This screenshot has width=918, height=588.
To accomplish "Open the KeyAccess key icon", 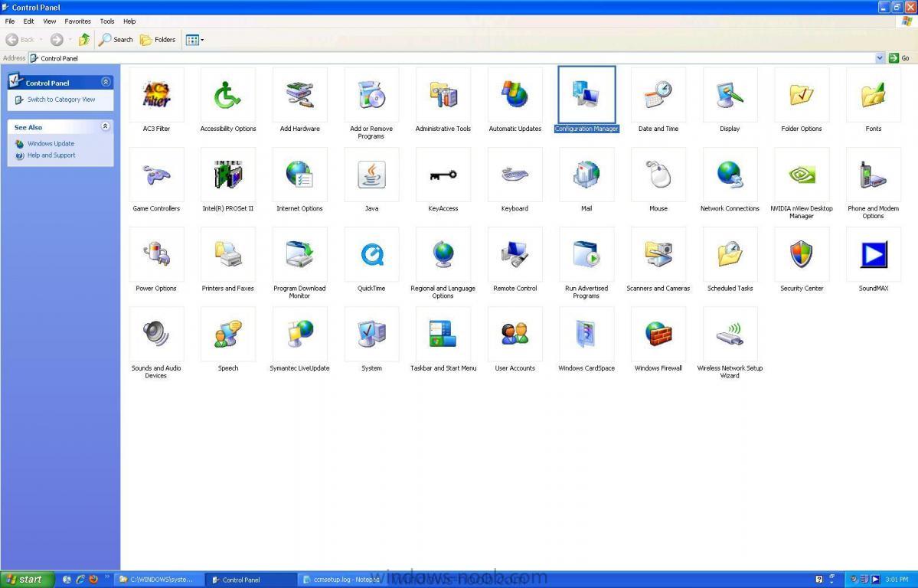I will [443, 175].
